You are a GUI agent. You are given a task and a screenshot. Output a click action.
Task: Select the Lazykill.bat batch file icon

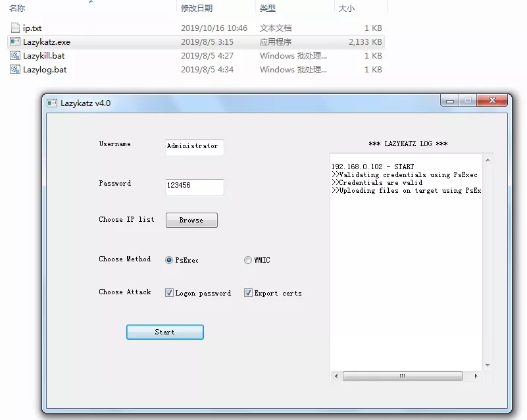pos(16,56)
